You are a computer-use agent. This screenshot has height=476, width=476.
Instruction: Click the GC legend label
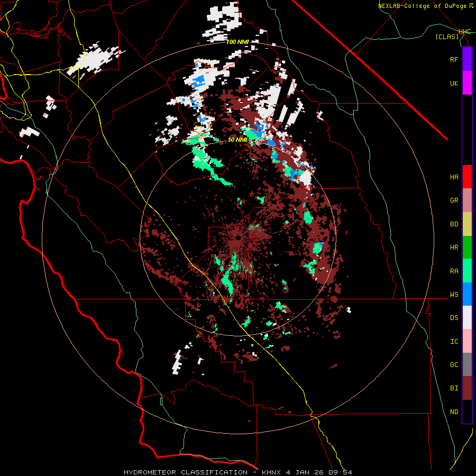click(454, 365)
